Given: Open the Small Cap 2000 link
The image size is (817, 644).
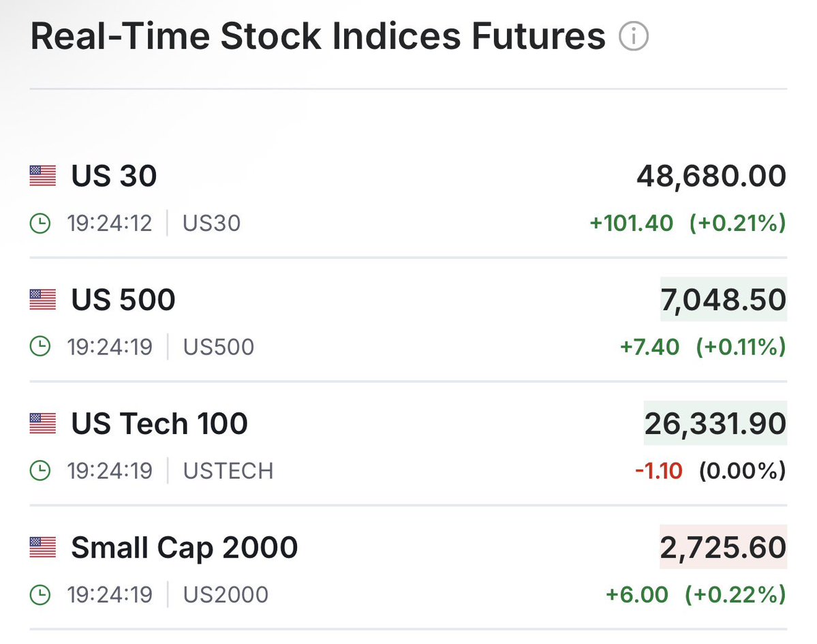Looking at the screenshot, I should (x=184, y=547).
